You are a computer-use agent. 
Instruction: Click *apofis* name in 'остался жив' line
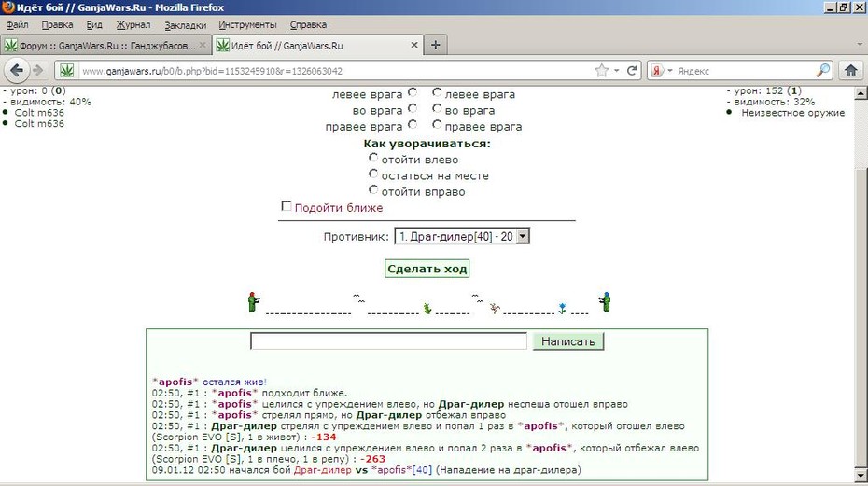(175, 382)
